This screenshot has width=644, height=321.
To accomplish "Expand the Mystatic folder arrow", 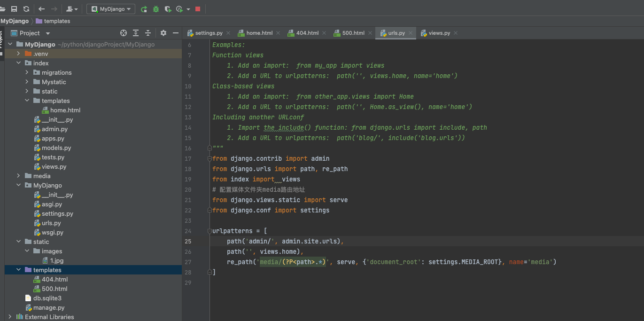I will 27,82.
